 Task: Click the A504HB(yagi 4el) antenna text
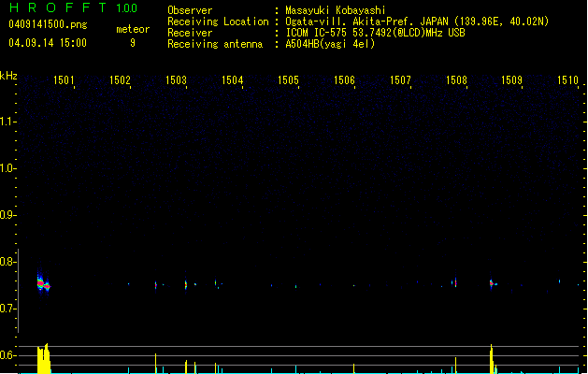pos(330,44)
